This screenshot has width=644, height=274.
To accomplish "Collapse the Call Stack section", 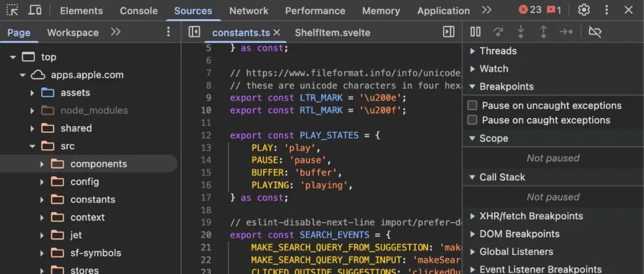I will coord(472,177).
